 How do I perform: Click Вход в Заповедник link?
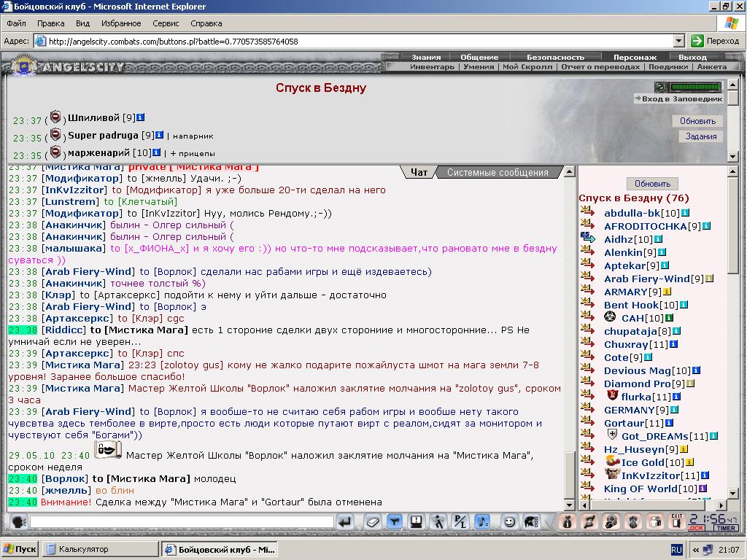[x=678, y=98]
